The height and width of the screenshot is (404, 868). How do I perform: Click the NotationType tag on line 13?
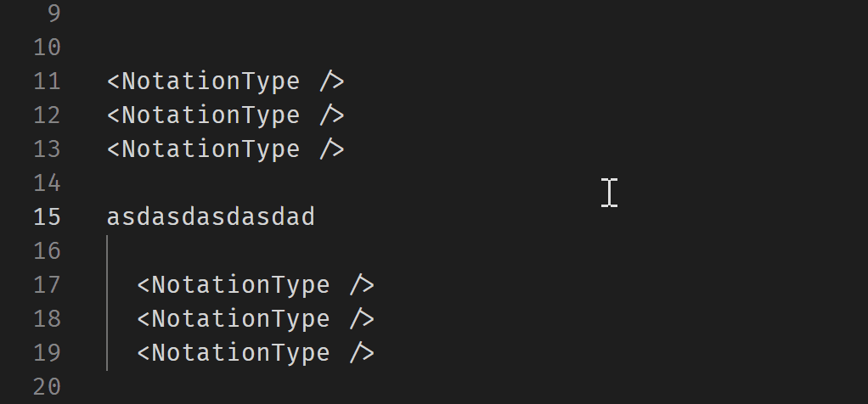(225, 149)
